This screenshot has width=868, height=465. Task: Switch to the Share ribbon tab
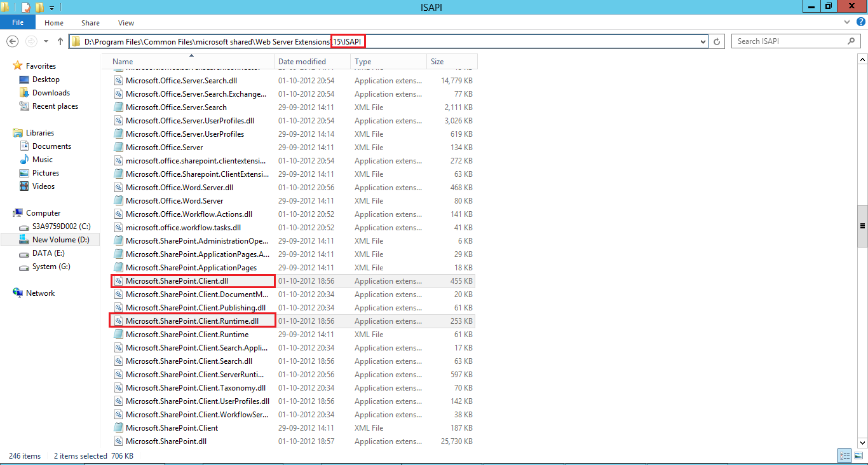point(90,23)
